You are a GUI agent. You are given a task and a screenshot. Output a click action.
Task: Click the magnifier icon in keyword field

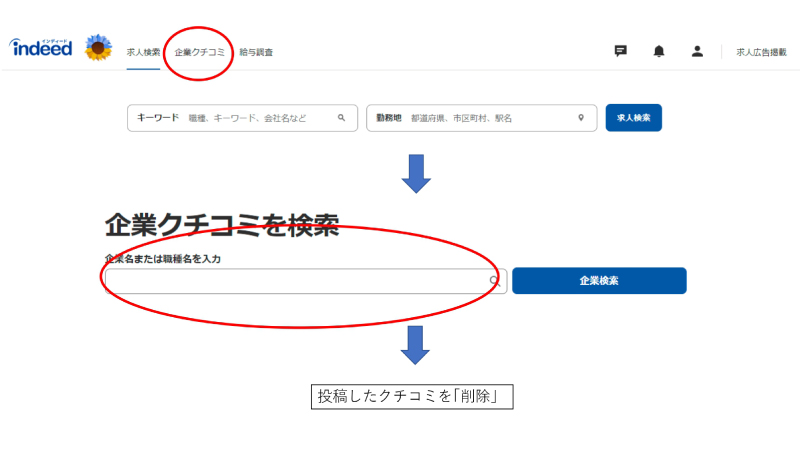(341, 118)
